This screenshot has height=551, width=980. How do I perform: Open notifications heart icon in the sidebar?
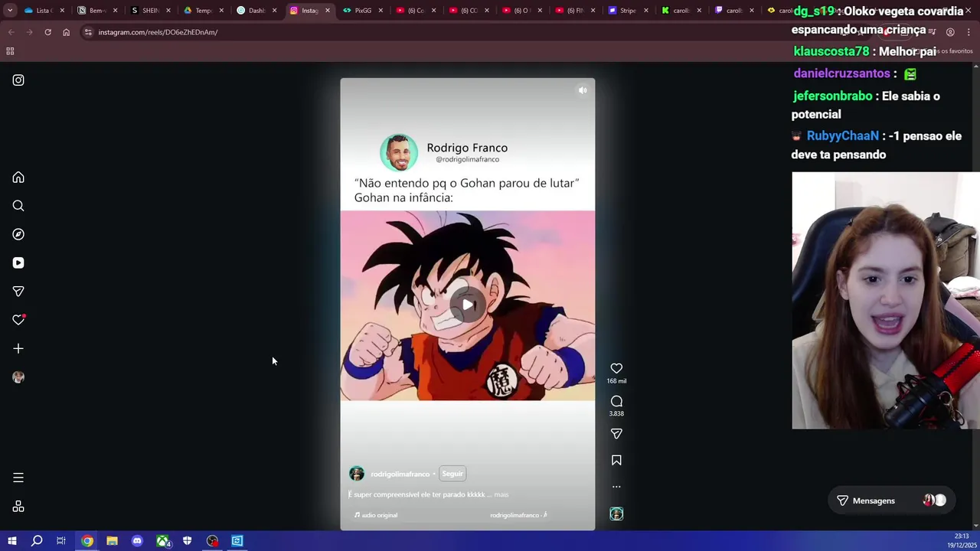click(x=18, y=320)
